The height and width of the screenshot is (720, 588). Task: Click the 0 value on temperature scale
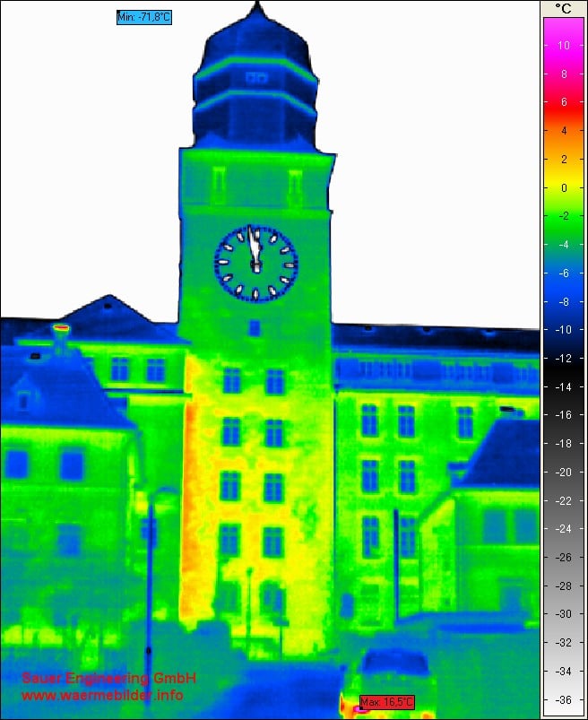coord(564,188)
